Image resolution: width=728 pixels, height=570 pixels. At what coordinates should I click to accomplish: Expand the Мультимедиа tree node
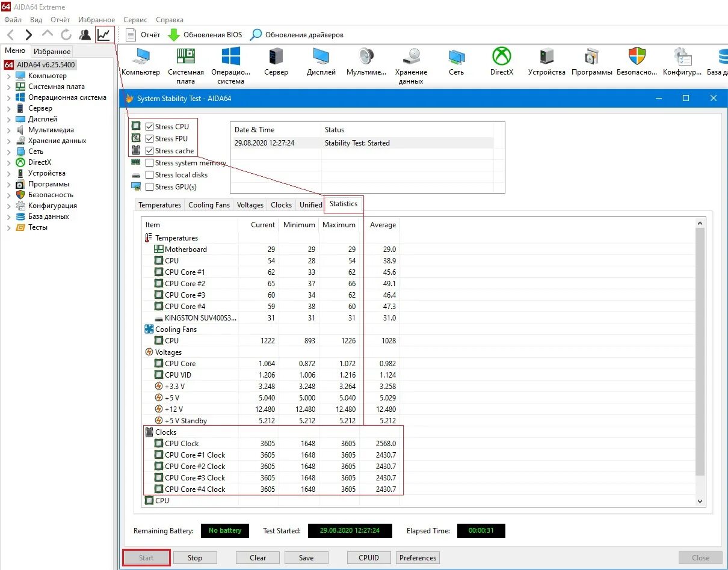tap(8, 130)
